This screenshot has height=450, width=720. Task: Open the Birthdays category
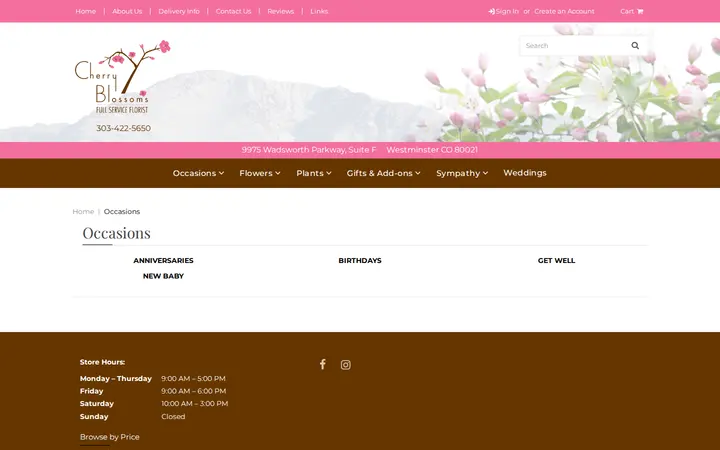pyautogui.click(x=360, y=260)
